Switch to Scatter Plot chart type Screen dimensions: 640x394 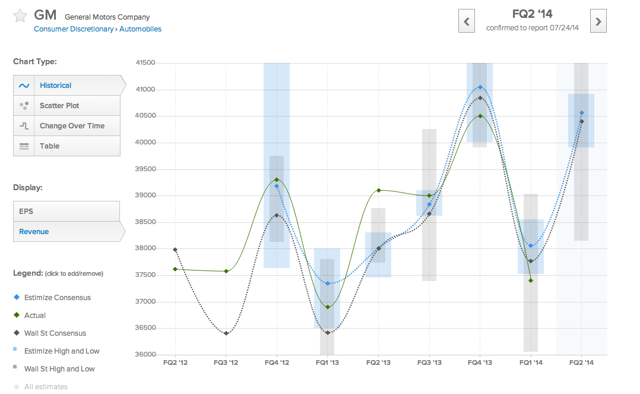pyautogui.click(x=67, y=106)
